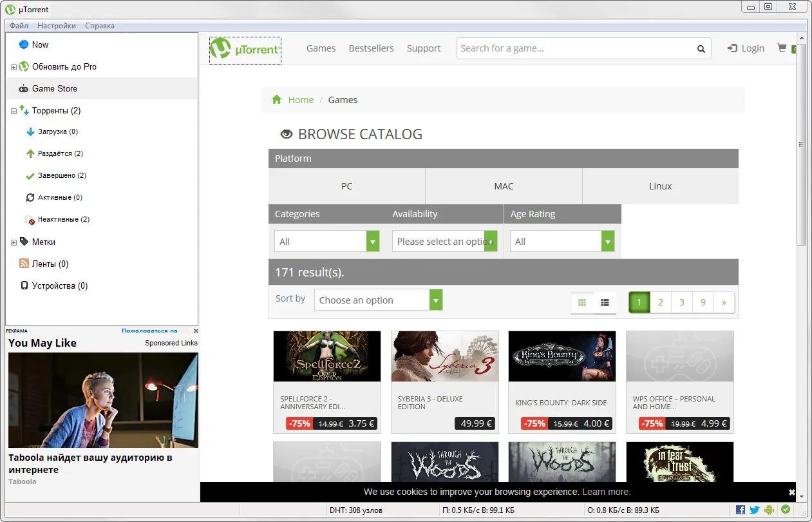Open the Facebook icon in status bar
This screenshot has height=522, width=812.
click(x=741, y=510)
